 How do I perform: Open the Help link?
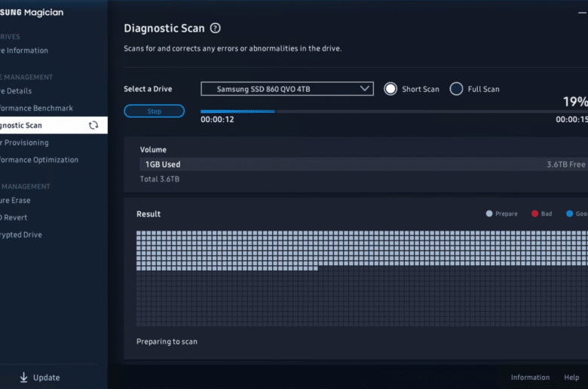coord(571,378)
